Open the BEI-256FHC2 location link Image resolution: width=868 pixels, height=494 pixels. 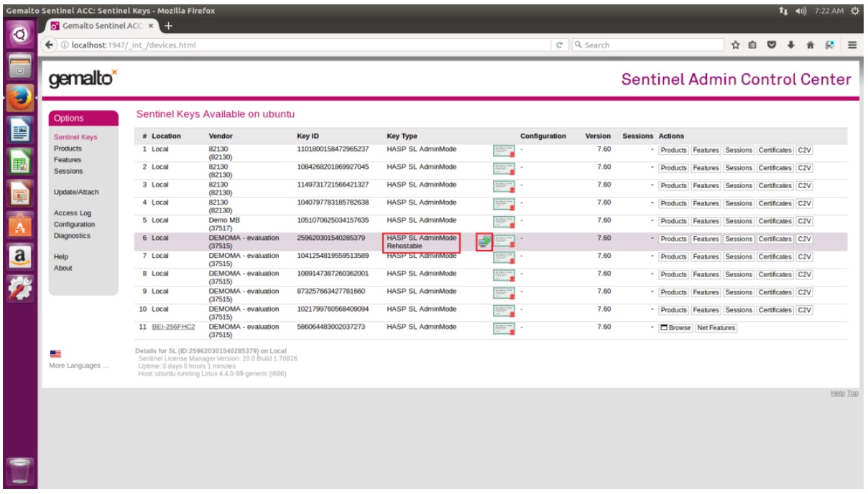(x=173, y=327)
